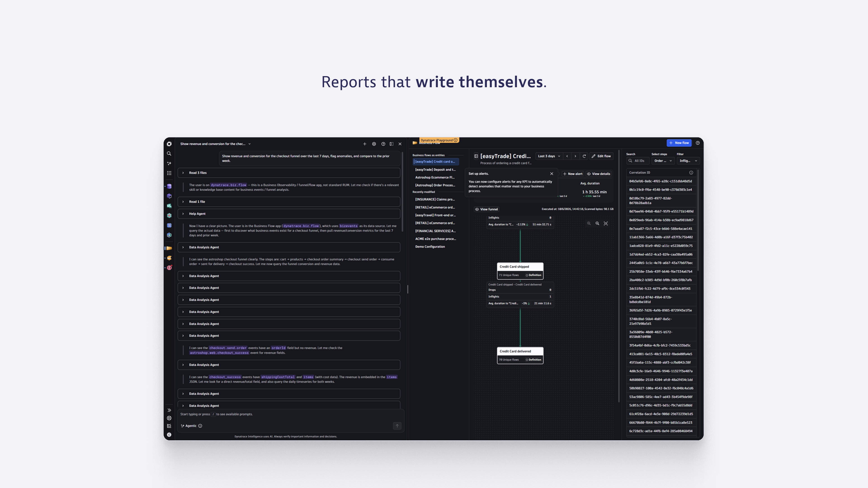Open the Filter Inflig... dropdown
868x488 pixels.
pos(688,161)
